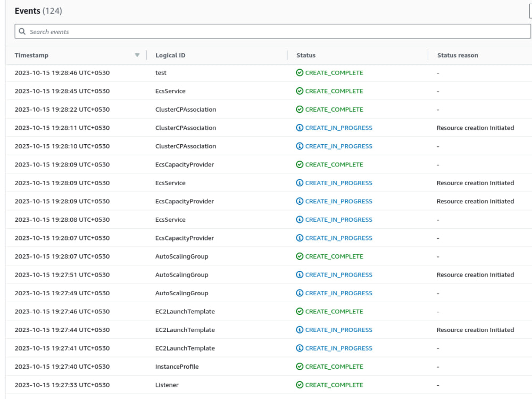The height and width of the screenshot is (399, 532).
Task: Select Resource creation Initiated for ClusterCPAssociation
Action: pyautogui.click(x=475, y=128)
